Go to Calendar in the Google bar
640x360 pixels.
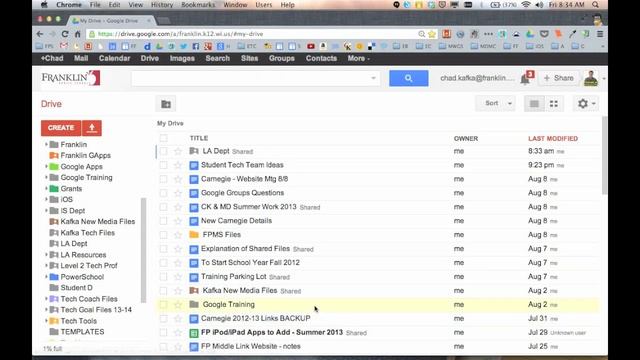click(114, 58)
